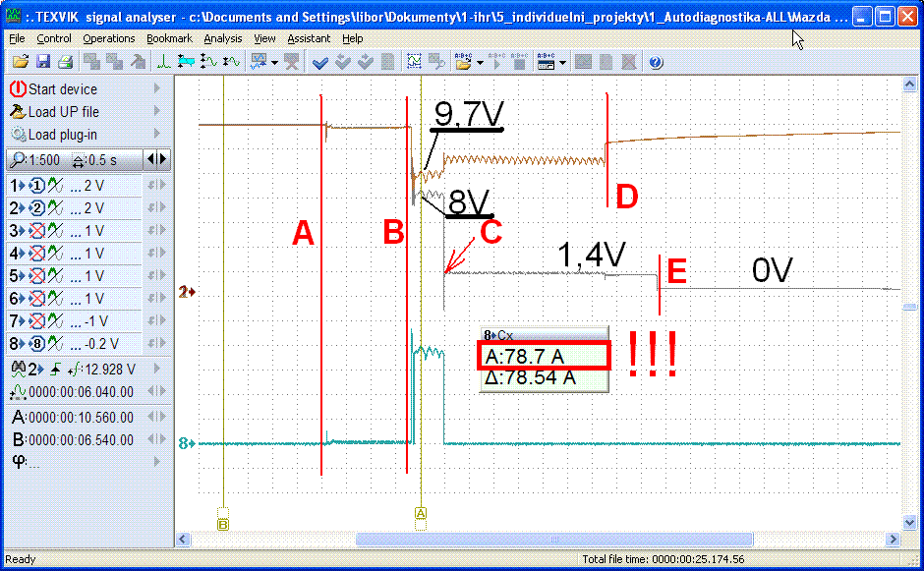Toggle channel 1 on/off indicator

coord(36,186)
